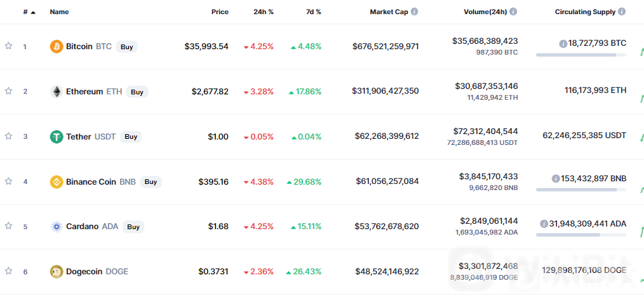Screen dimensions: 644x306
Task: Sort the table by 24h % column
Action: [x=263, y=12]
